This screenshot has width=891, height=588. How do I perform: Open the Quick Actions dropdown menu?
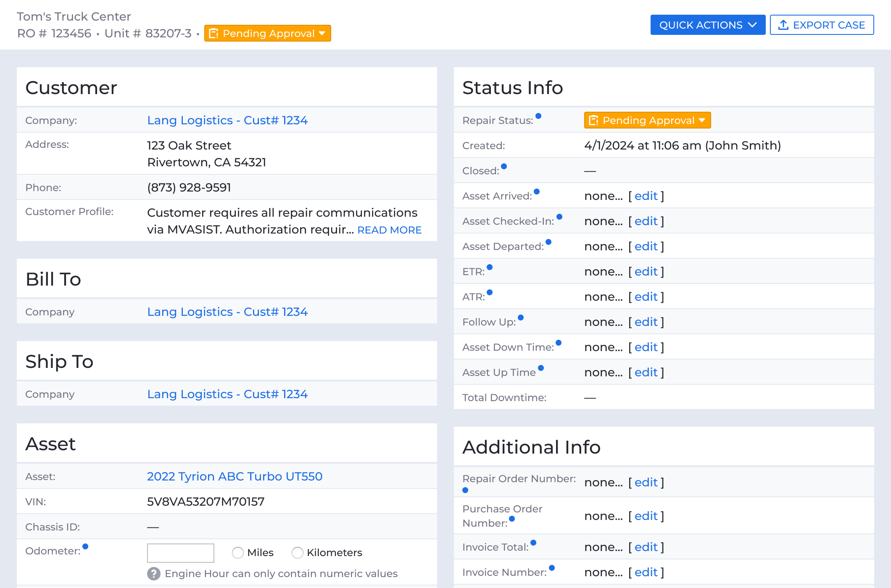click(708, 25)
